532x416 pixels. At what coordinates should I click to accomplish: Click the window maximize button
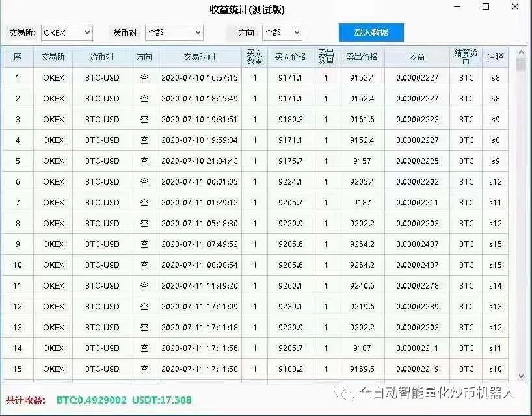(485, 7)
